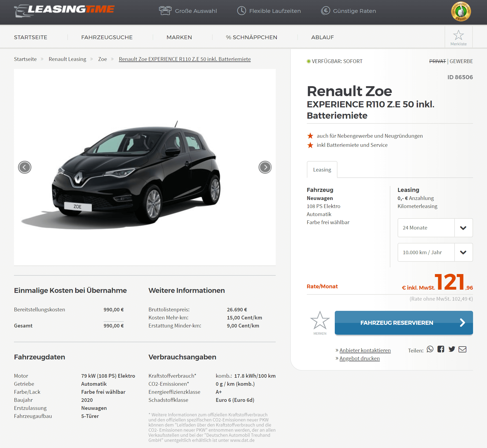487x448 pixels.
Task: Go to Startseite in main navigation
Action: point(31,37)
